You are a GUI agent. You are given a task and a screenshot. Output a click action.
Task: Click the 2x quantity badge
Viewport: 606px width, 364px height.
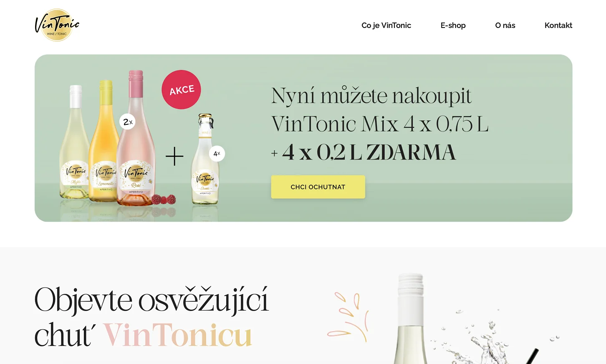tap(127, 121)
